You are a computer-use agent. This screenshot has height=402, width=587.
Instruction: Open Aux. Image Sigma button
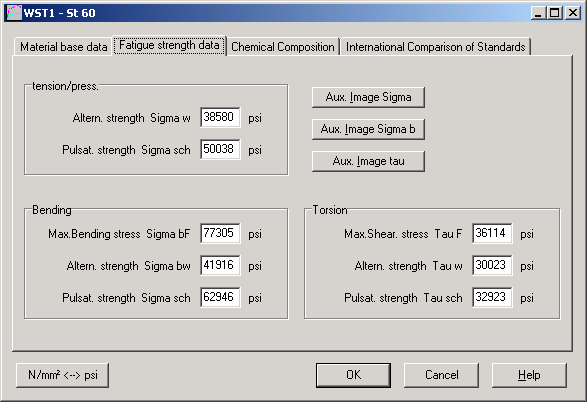[x=368, y=97]
